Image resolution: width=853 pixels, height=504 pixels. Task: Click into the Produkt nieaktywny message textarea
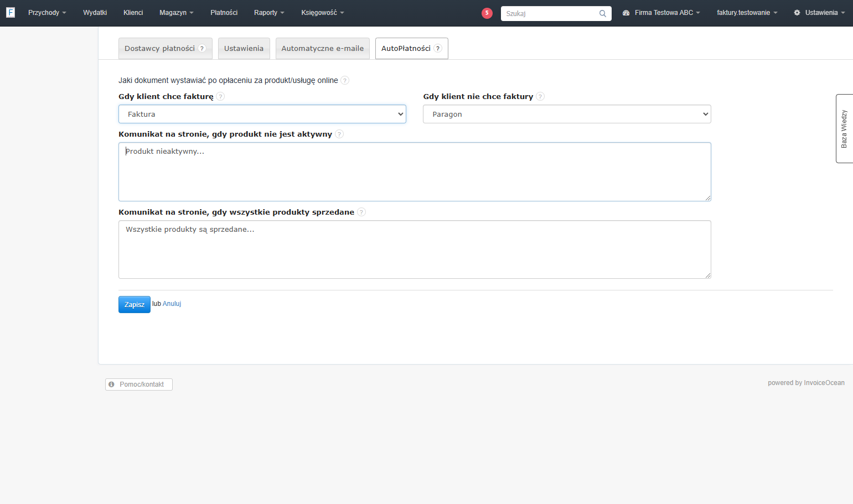[x=415, y=172]
